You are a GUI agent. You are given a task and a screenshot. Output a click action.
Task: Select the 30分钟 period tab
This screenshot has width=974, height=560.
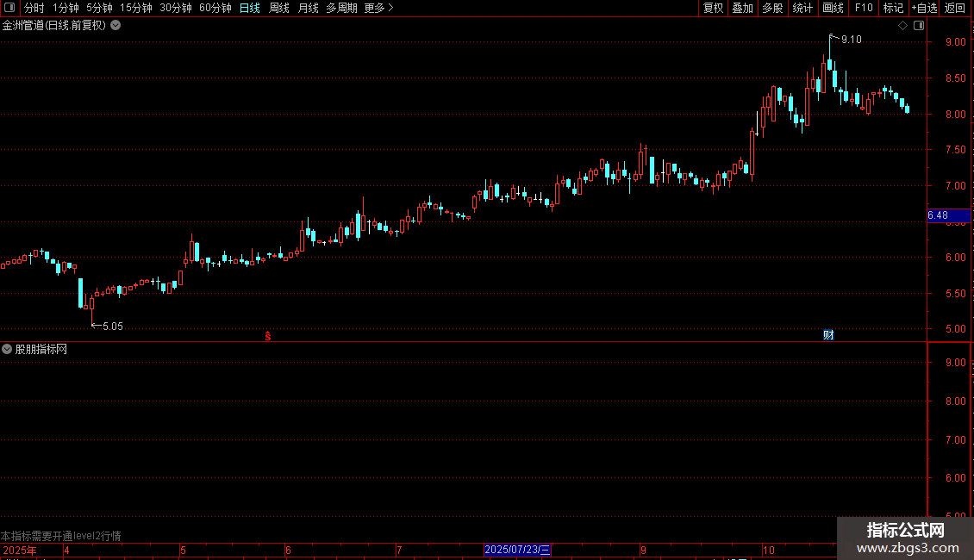176,8
